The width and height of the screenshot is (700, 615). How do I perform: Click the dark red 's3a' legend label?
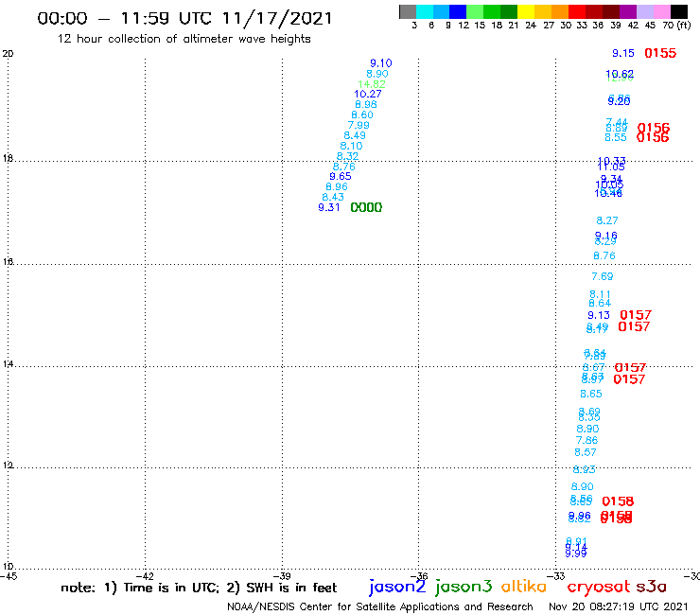click(652, 587)
